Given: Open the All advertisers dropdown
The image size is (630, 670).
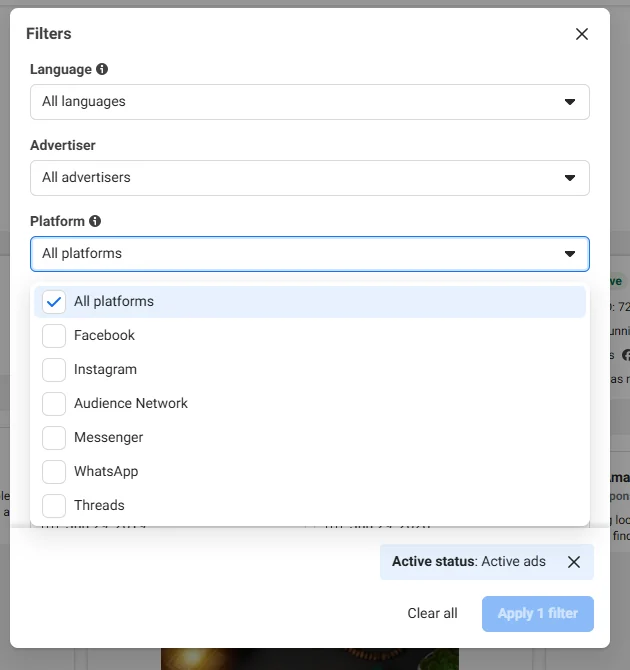Looking at the screenshot, I should point(310,178).
